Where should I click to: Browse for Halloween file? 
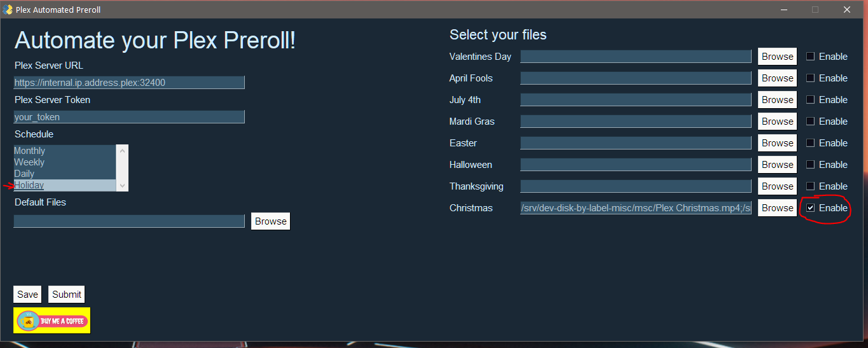coord(777,165)
